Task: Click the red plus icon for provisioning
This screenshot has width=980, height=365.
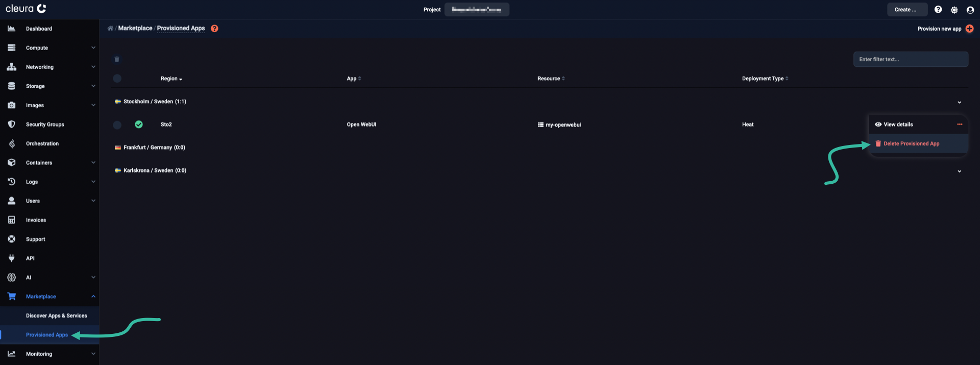Action: pos(969,29)
